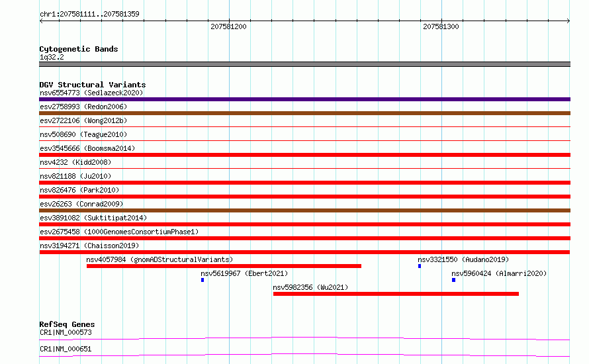The height and width of the screenshot is (364, 589).
Task: Click the red esv3891082 variant bar
Action: click(x=304, y=224)
